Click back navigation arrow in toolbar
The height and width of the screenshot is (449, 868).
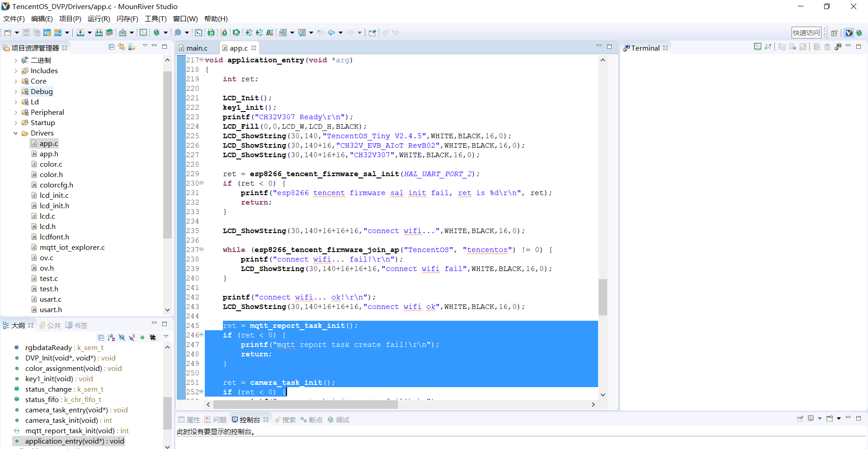click(x=331, y=33)
